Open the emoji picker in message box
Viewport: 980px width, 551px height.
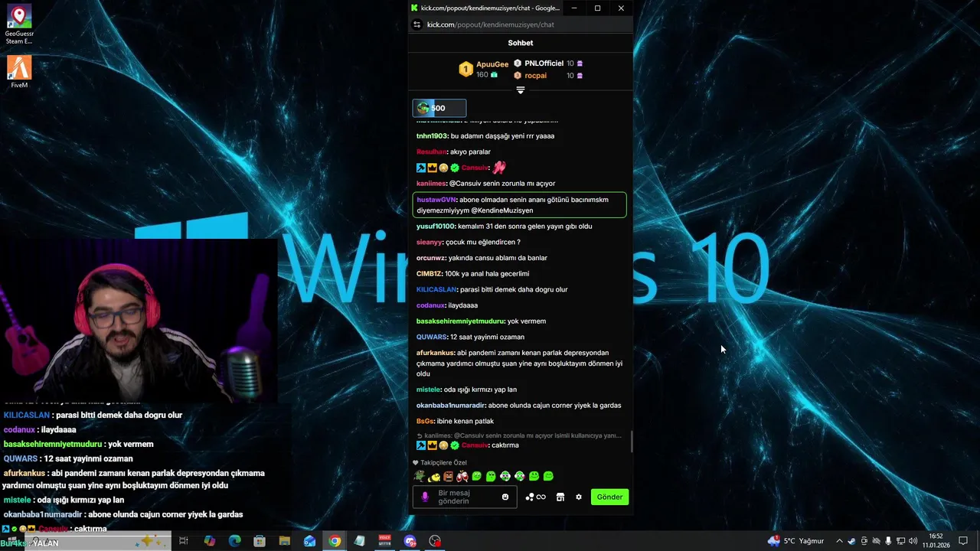point(505,497)
